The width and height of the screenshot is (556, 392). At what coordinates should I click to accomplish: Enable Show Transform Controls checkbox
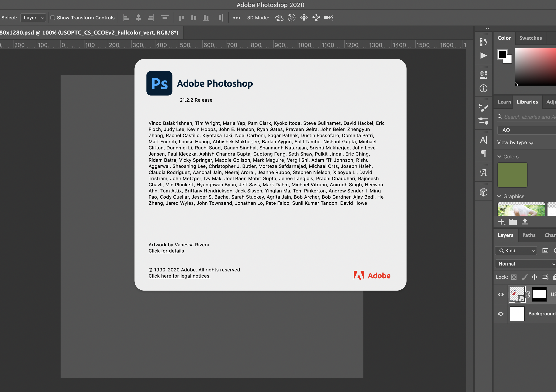click(53, 18)
